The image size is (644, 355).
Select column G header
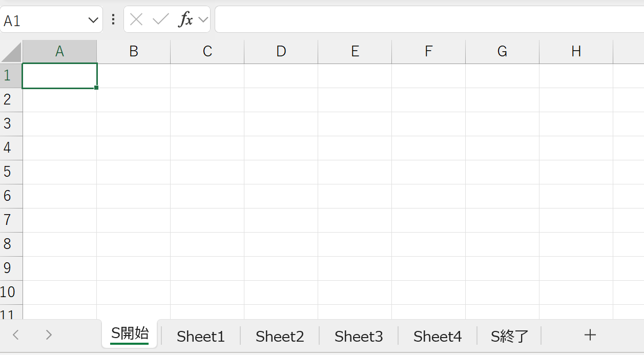tap(503, 52)
